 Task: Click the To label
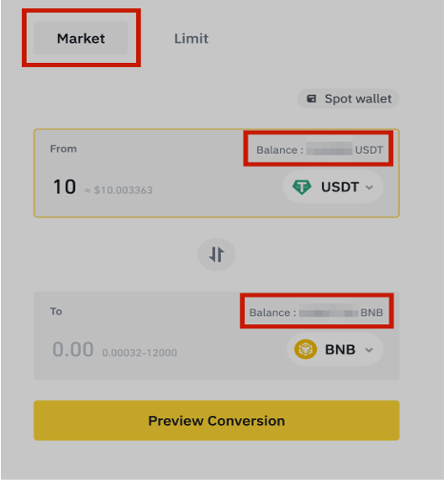pos(56,313)
